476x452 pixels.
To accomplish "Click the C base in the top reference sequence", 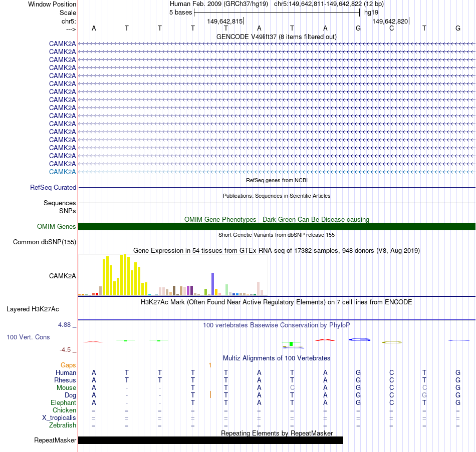I will click(x=392, y=28).
